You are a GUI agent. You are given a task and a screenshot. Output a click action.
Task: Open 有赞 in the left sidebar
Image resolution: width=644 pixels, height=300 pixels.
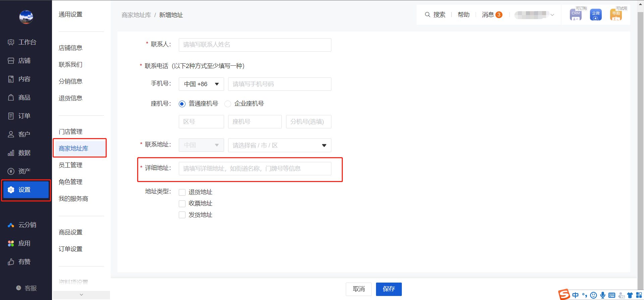click(19, 262)
